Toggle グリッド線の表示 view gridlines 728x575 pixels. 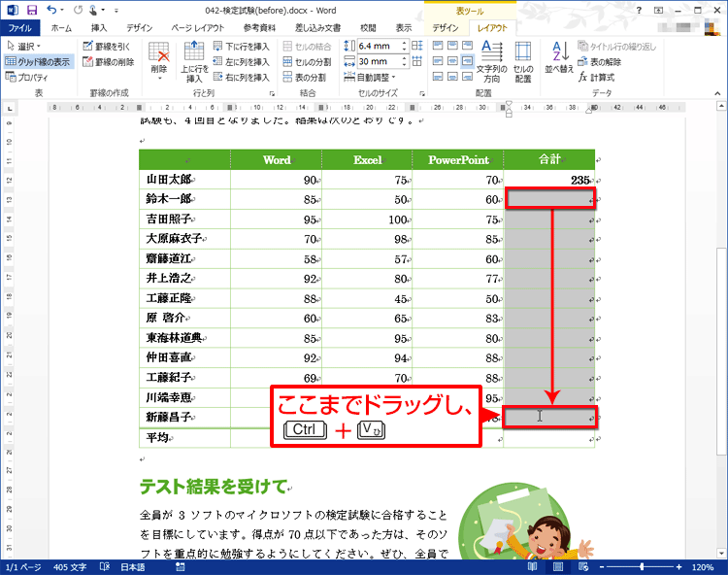tap(38, 61)
